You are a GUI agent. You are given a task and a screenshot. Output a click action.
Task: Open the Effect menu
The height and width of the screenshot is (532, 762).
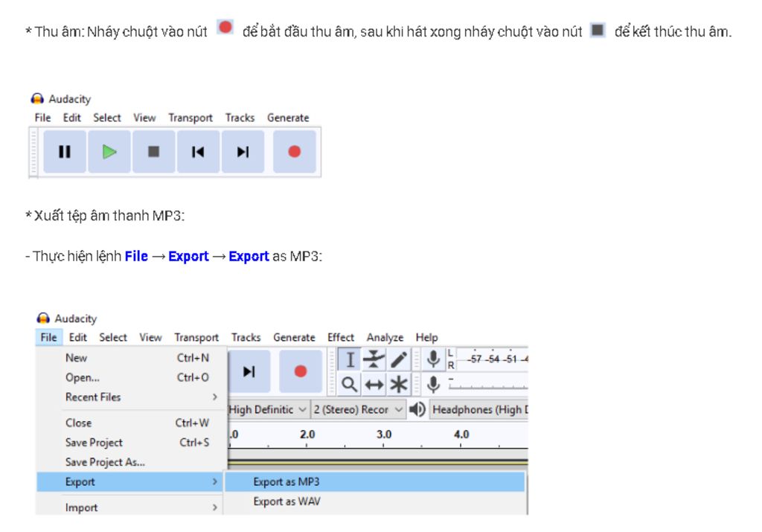pos(341,337)
